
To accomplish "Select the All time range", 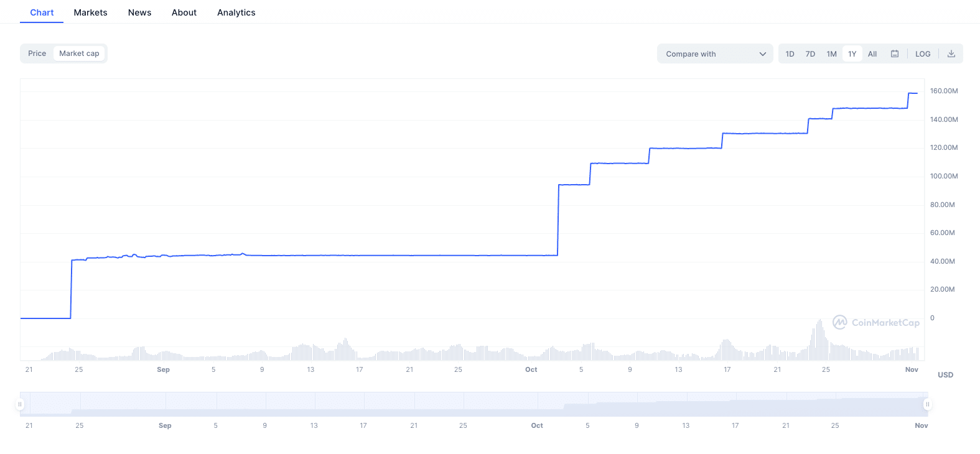I will [872, 54].
